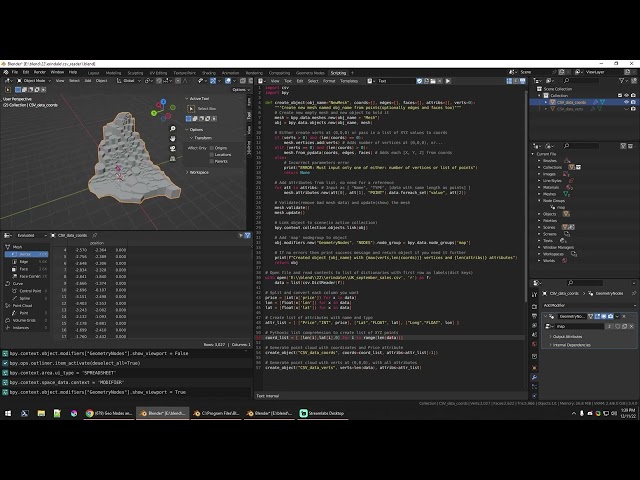This screenshot has width=640, height=480.
Task: Open Streamlabs Desktop from taskbar
Action: [322, 413]
